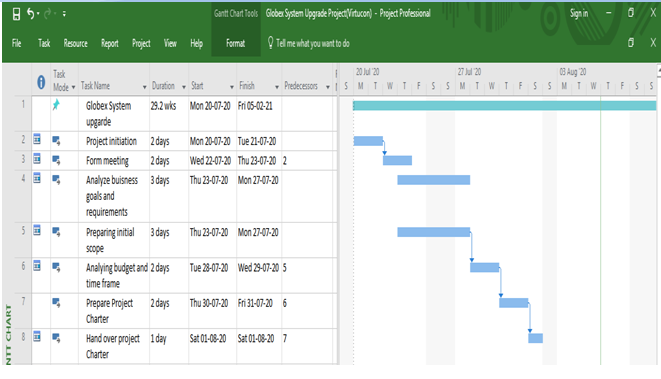
Task: Click the calendar indicator for Preparing initial scope
Action: click(37, 230)
